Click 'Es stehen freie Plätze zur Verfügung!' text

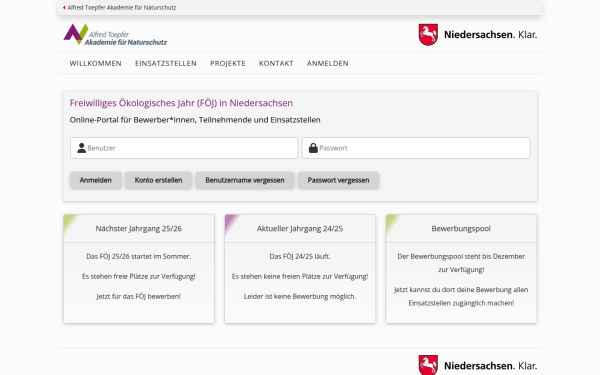pos(139,277)
